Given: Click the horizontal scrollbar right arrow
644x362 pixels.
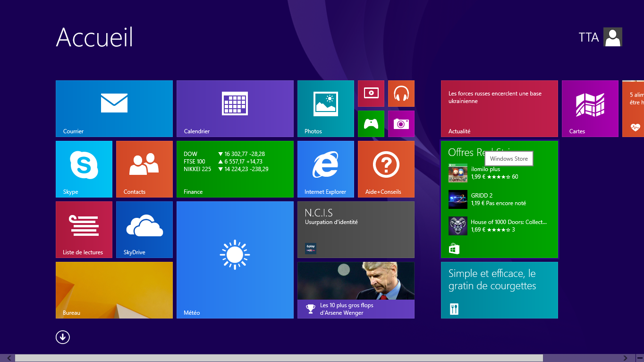Looking at the screenshot, I should 626,358.
